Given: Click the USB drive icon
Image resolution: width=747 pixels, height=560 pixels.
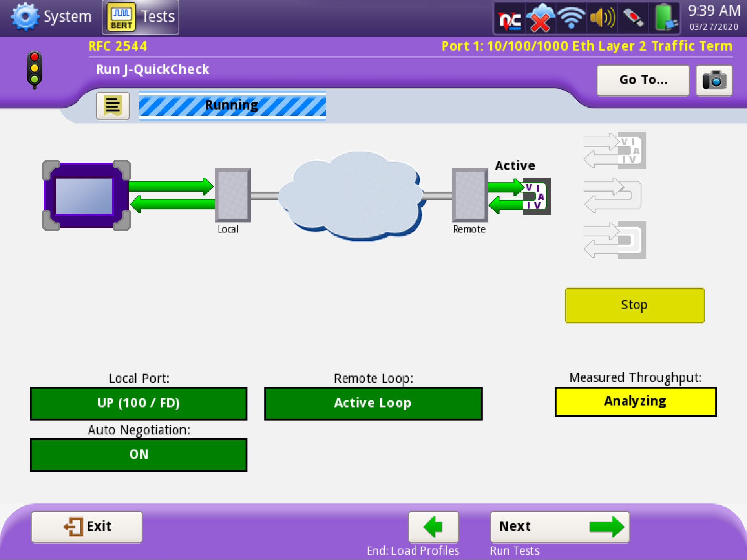Looking at the screenshot, I should pyautogui.click(x=633, y=18).
